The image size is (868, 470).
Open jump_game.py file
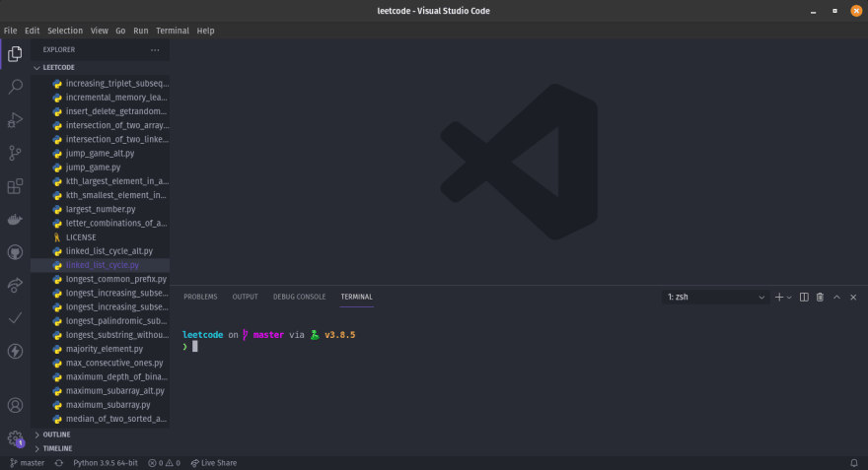pos(101,167)
